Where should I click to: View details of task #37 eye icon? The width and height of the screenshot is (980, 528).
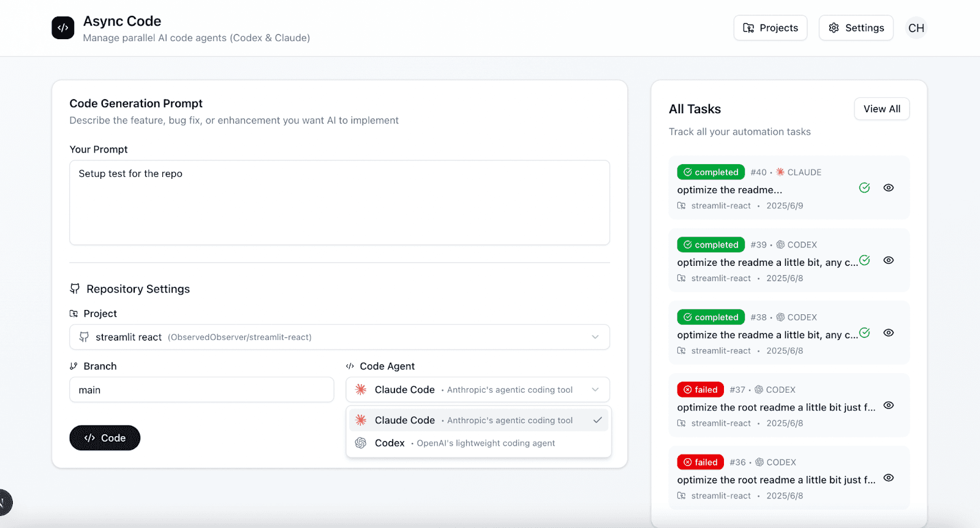tap(889, 405)
